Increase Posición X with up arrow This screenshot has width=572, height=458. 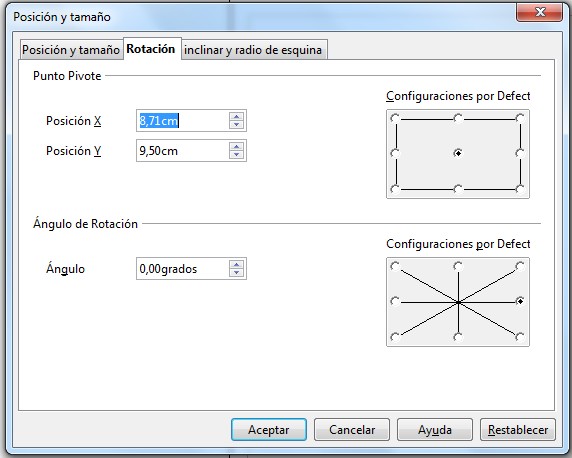coord(236,117)
